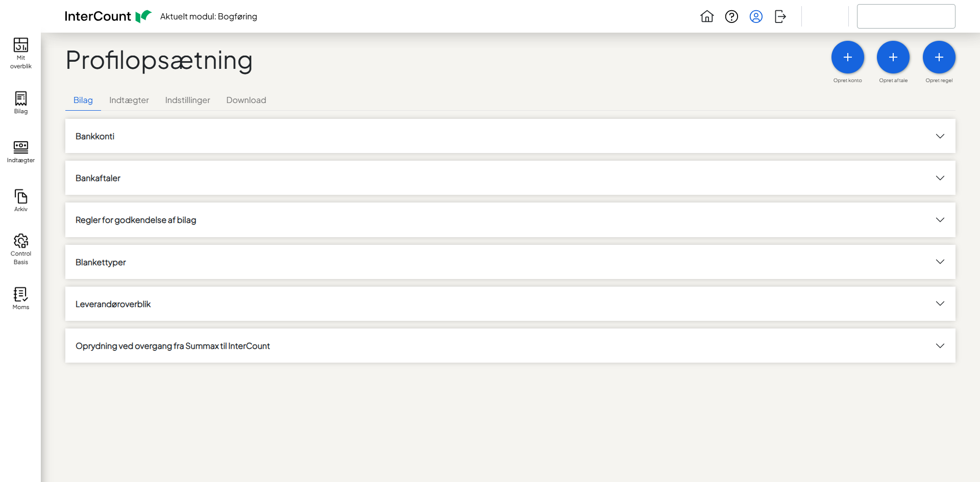Expand Regler for godkendelse af bilag
This screenshot has width=980, height=482.
click(940, 220)
